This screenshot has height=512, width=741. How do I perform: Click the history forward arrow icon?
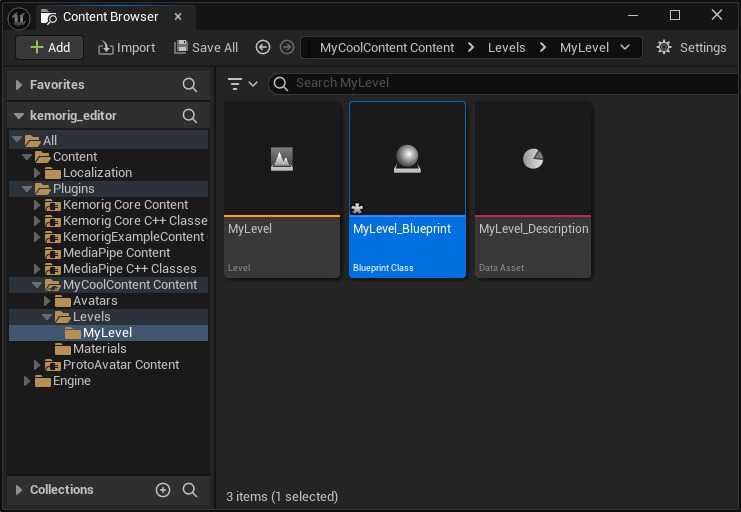pos(287,48)
